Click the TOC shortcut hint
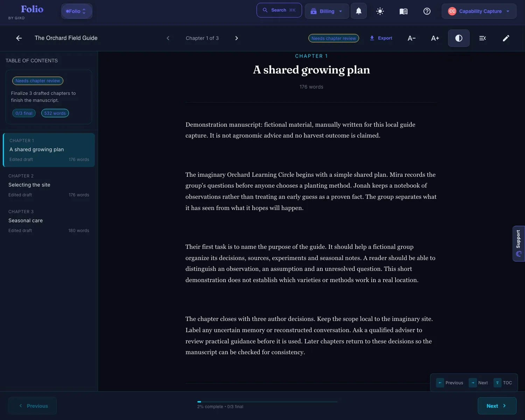The image size is (525, 420). (x=503, y=383)
